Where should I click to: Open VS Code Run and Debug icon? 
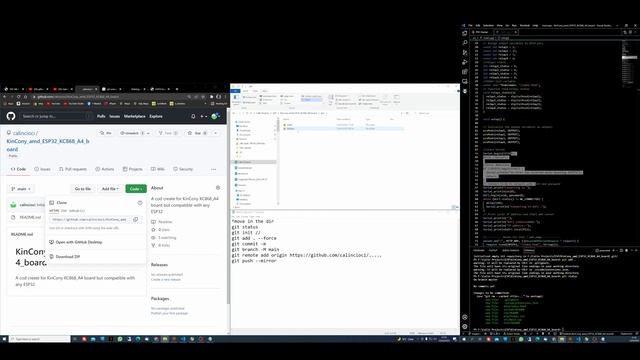[465, 62]
